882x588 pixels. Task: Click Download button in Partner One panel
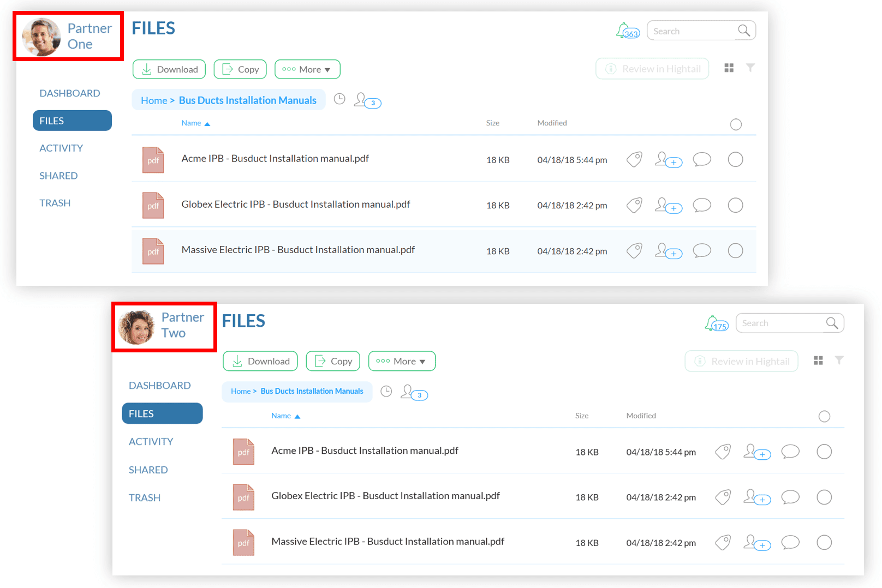[169, 69]
